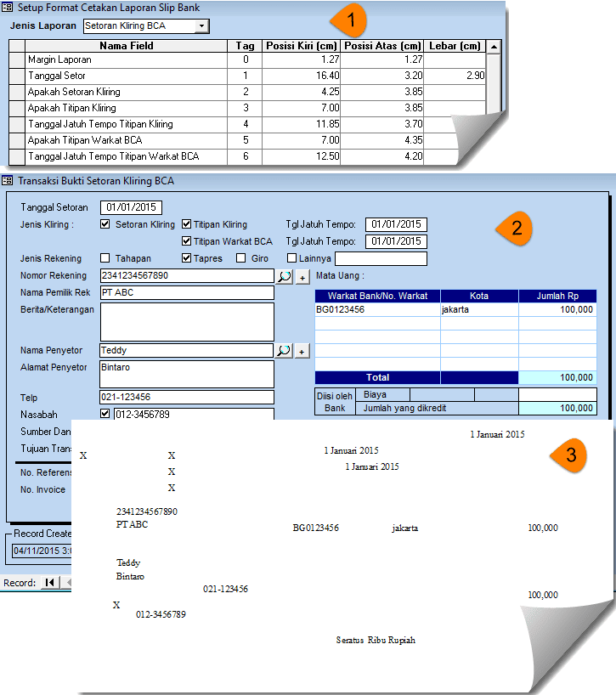Image resolution: width=616 pixels, height=695 pixels.
Task: Click the Lainnya text input box
Action: (x=381, y=258)
